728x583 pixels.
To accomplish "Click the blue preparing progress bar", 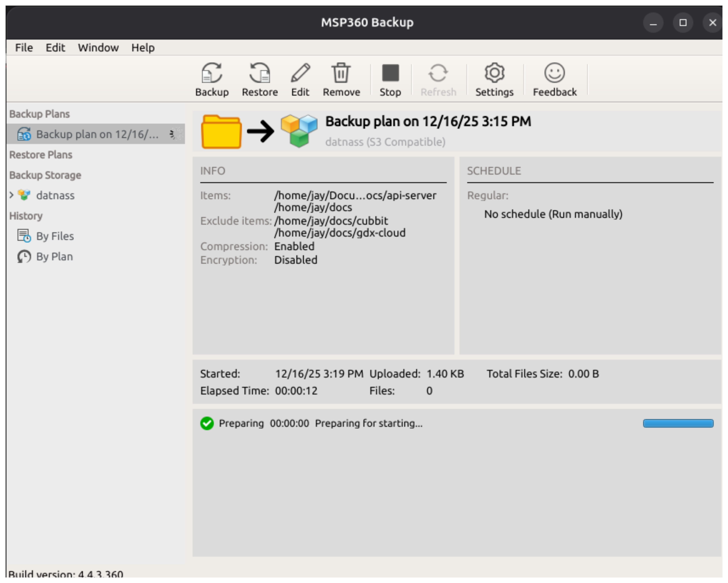I will (x=678, y=423).
